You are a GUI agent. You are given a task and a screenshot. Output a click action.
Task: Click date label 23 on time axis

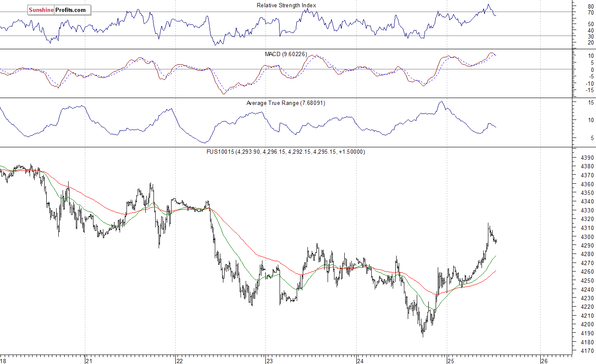[270, 361]
